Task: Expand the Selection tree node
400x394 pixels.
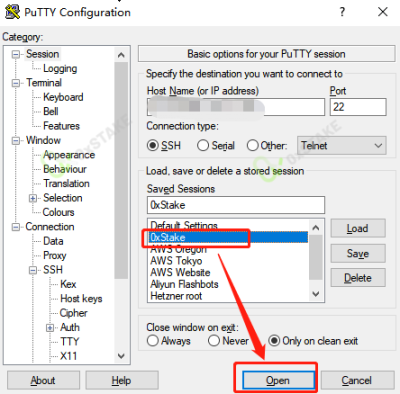Action: pos(33,198)
